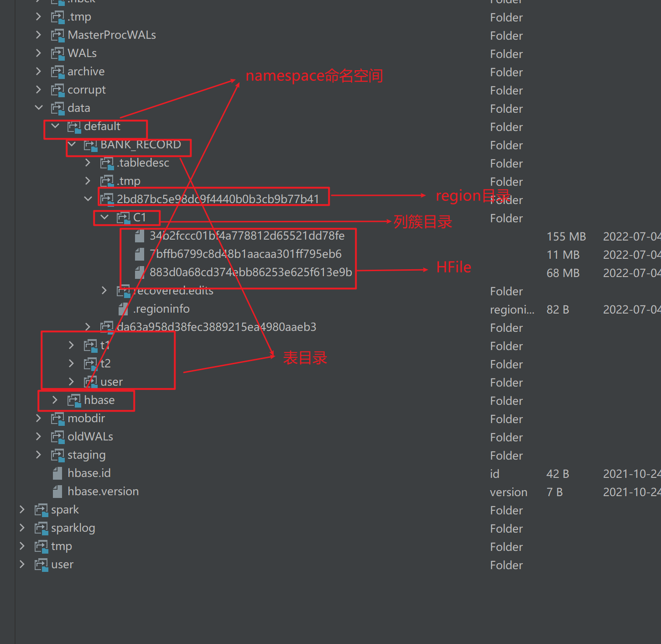Select the .regioninfo file name
This screenshot has width=661, height=644.
click(161, 309)
